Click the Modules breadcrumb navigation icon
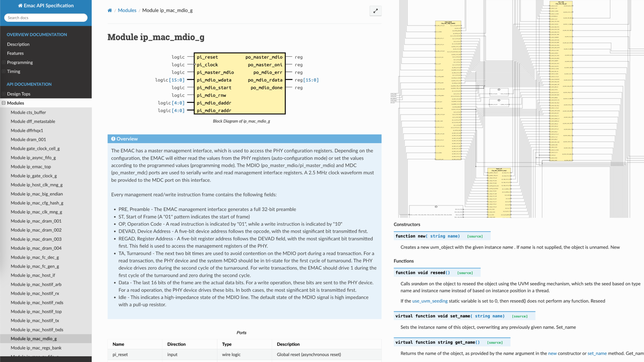 (x=127, y=10)
